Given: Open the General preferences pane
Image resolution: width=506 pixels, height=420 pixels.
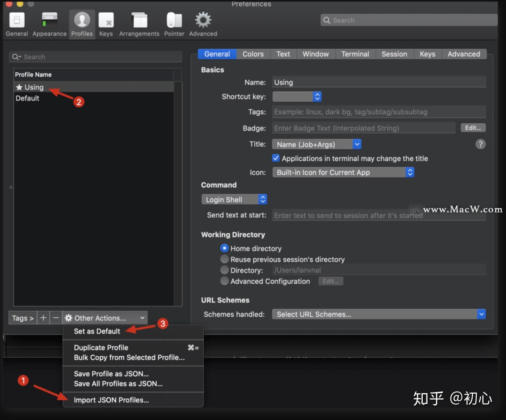Looking at the screenshot, I should tap(17, 23).
